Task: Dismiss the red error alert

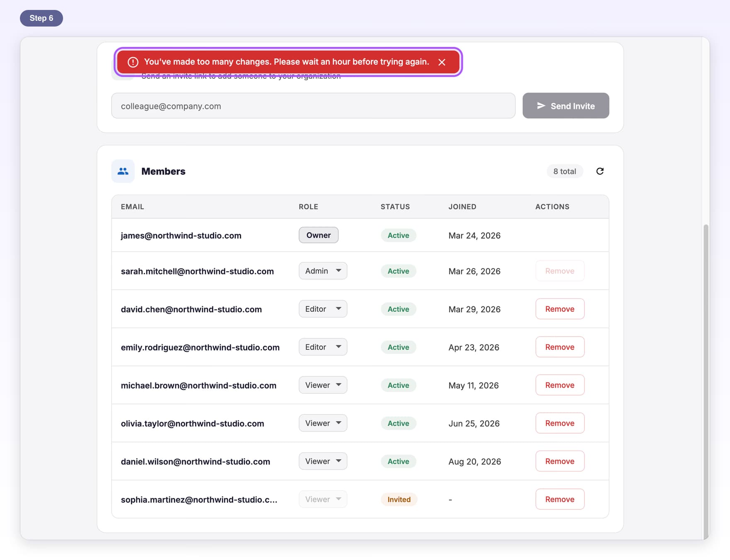Action: pyautogui.click(x=442, y=62)
